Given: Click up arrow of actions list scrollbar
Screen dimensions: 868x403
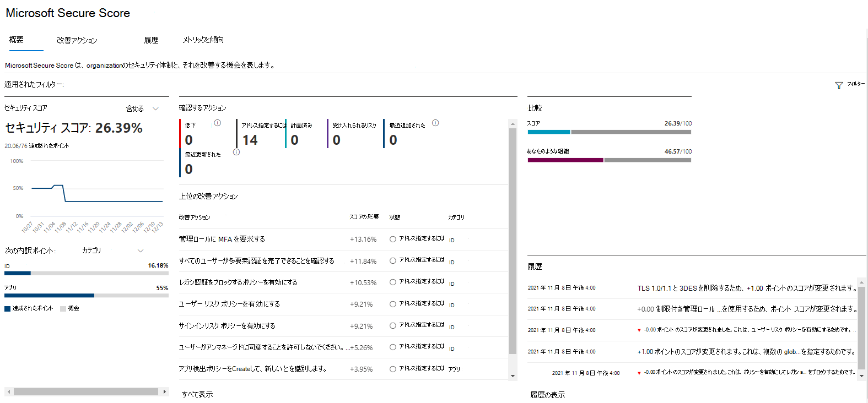Looking at the screenshot, I should [x=513, y=123].
